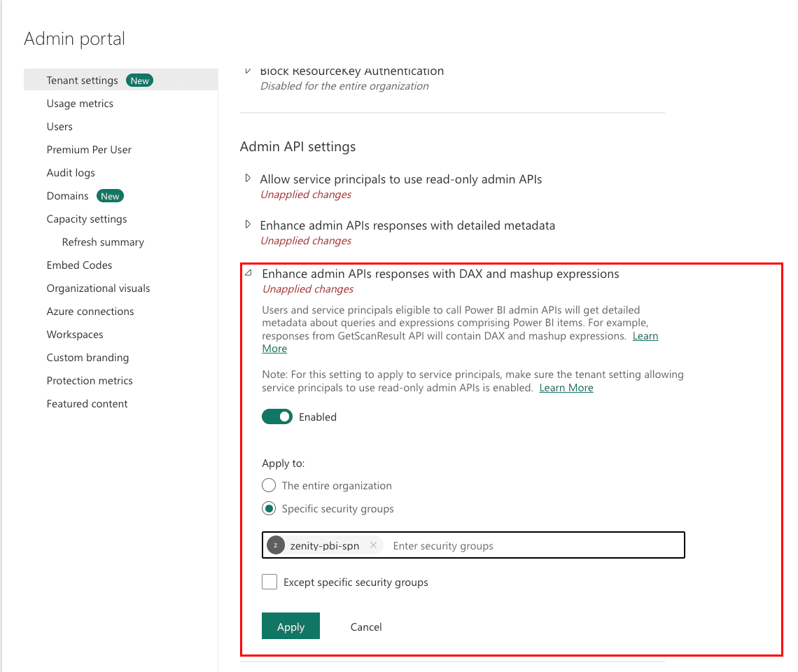Open Premium Per User settings

(89, 150)
